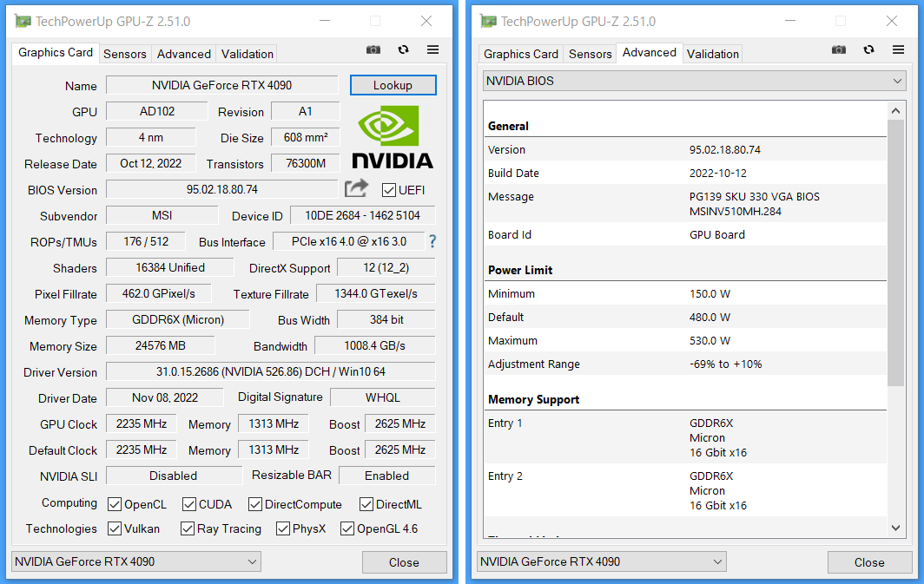
Task: Click the screenshot camera icon in left window
Action: 373,50
